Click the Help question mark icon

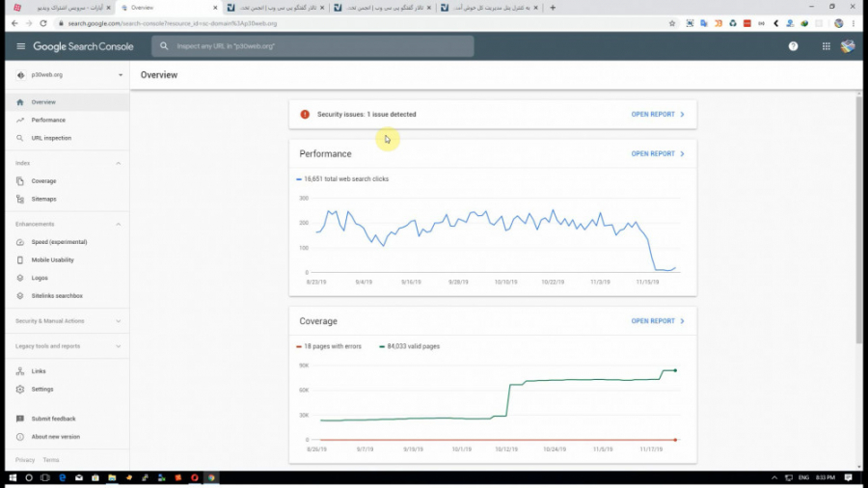point(793,46)
